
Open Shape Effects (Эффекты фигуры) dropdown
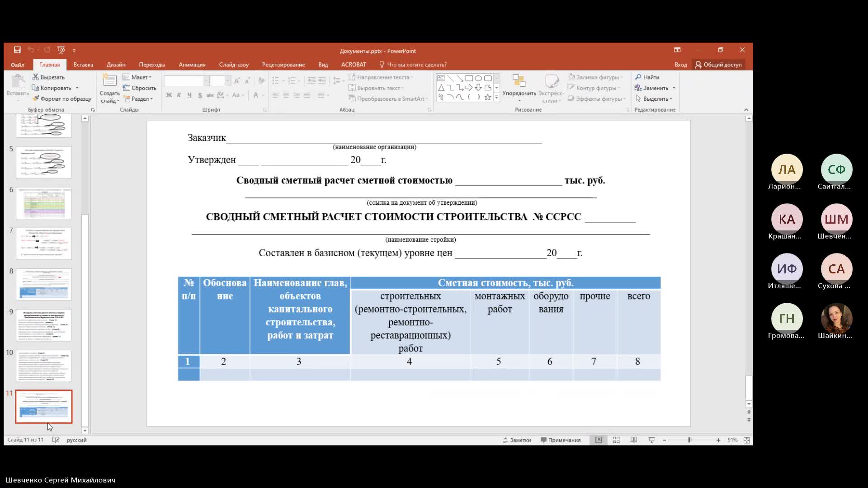pyautogui.click(x=597, y=99)
